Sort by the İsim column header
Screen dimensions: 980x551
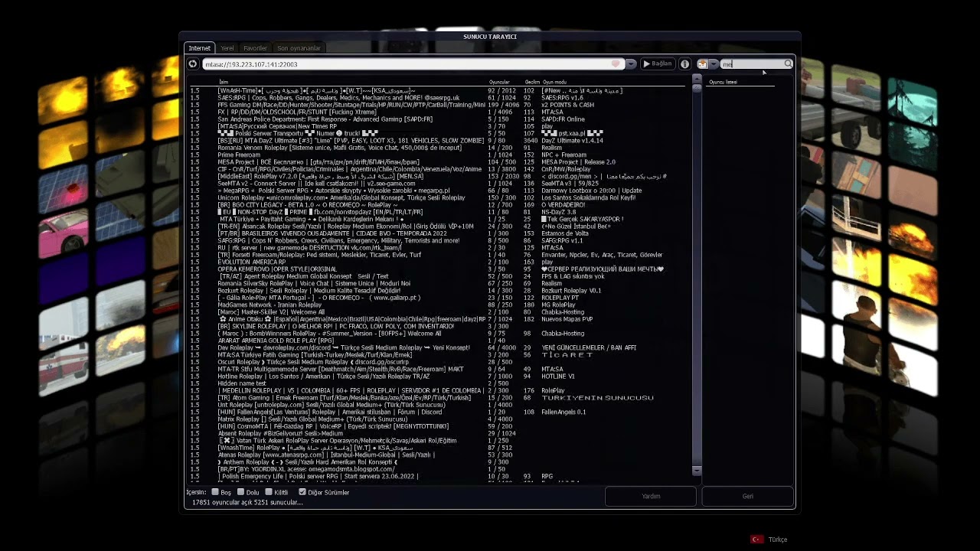[224, 82]
